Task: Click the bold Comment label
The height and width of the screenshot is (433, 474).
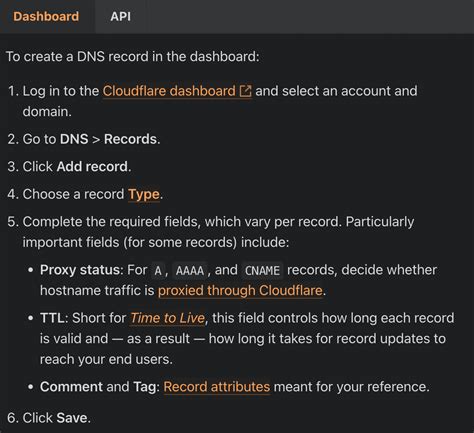Action: pos(71,387)
